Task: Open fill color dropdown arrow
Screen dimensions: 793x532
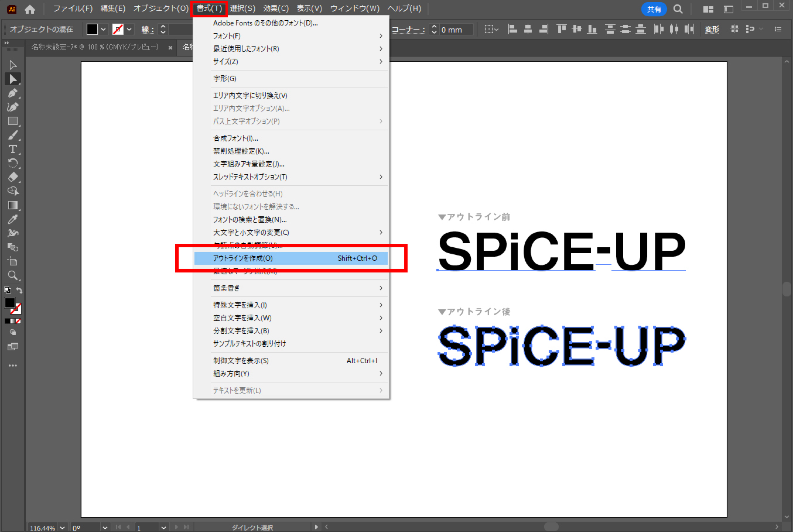Action: point(103,29)
